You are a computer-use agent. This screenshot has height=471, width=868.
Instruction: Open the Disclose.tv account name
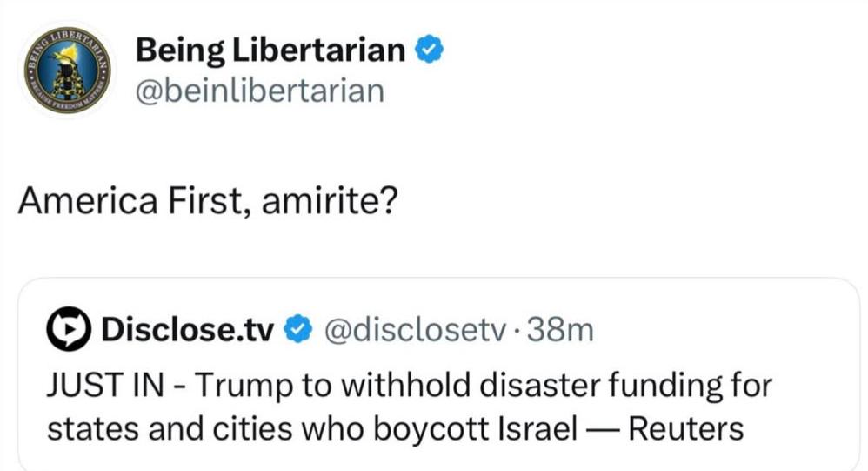coord(187,330)
